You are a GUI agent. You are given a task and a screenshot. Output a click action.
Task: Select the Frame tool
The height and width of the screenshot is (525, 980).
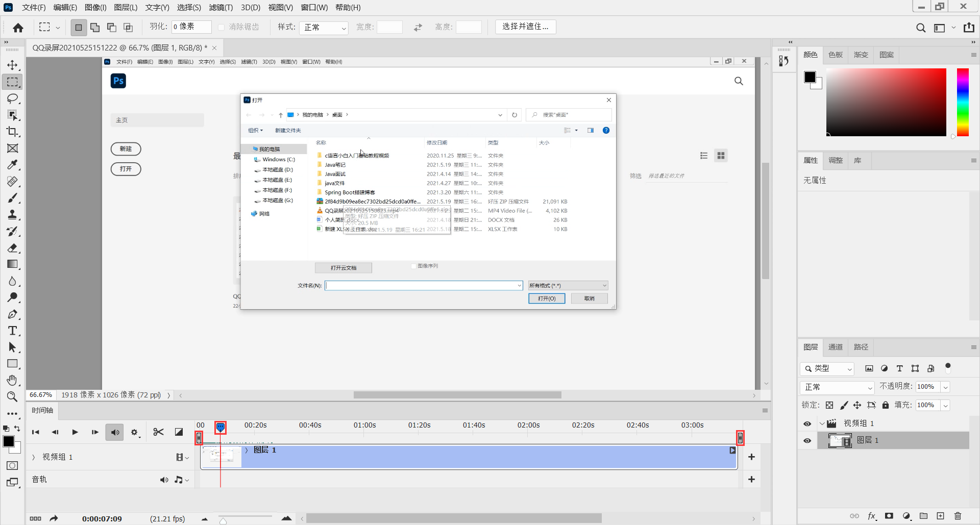(12, 148)
